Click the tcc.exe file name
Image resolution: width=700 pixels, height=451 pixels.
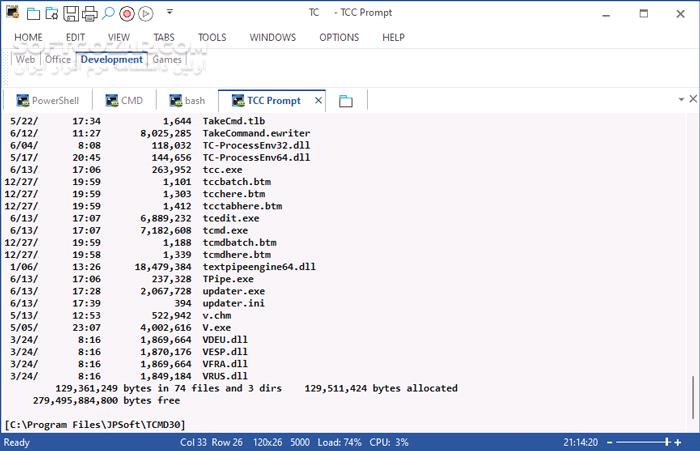[222, 170]
